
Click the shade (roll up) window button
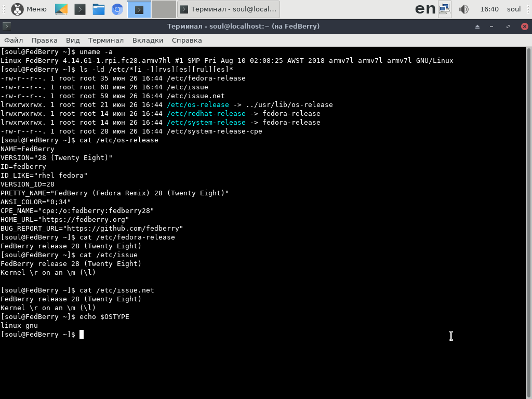click(x=477, y=26)
